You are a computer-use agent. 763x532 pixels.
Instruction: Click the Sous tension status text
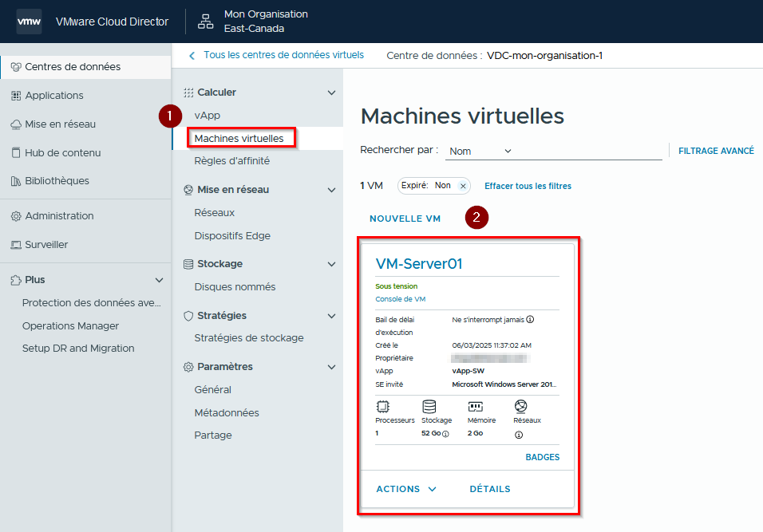tap(396, 286)
